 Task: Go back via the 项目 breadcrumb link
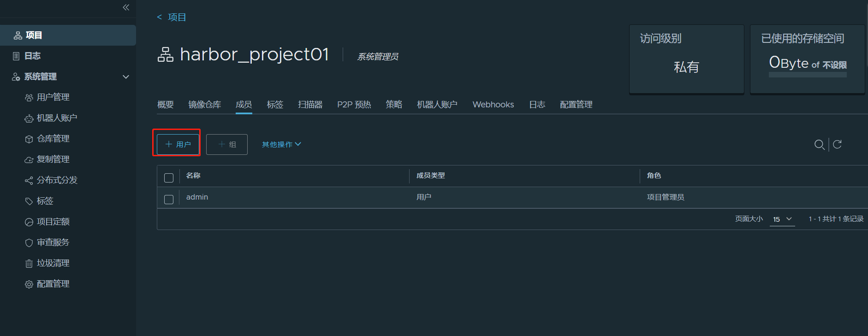[x=177, y=17]
